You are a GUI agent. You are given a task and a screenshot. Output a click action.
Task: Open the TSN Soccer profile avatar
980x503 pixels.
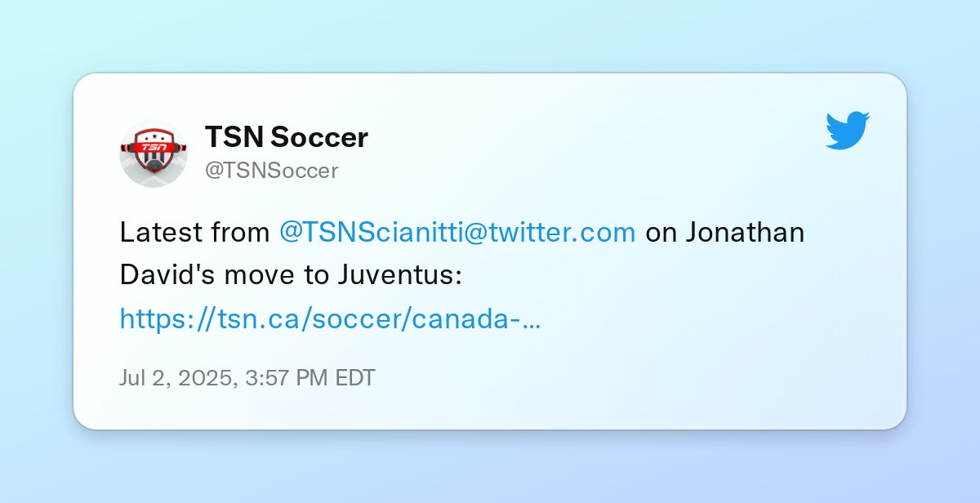154,154
